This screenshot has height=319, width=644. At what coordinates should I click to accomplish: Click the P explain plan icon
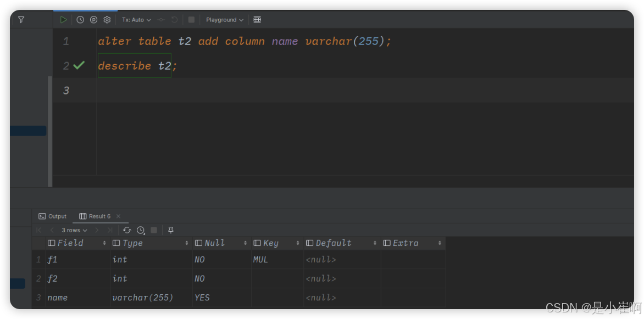pos(93,20)
